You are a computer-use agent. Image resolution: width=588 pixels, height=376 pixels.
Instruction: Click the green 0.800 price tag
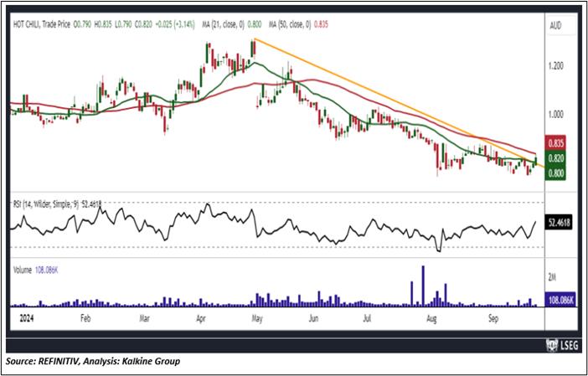point(556,173)
